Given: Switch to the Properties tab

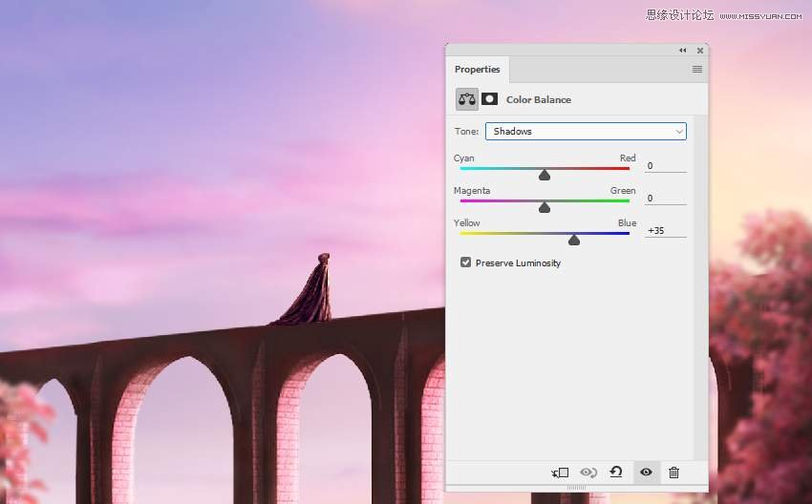Looking at the screenshot, I should click(x=477, y=70).
